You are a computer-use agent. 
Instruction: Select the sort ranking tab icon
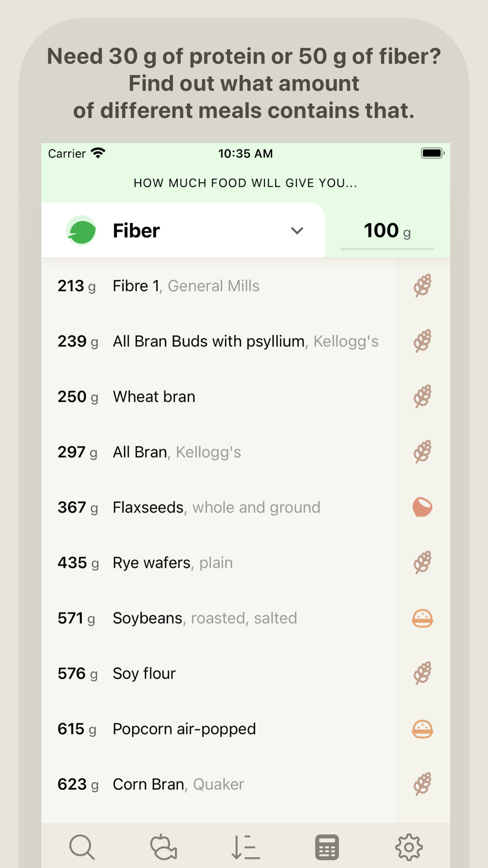point(245,847)
